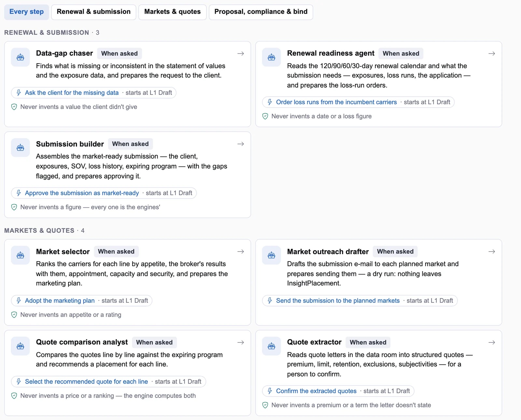The width and height of the screenshot is (521, 420).
Task: Open Data-gap chaser via its arrow icon
Action: point(241,53)
